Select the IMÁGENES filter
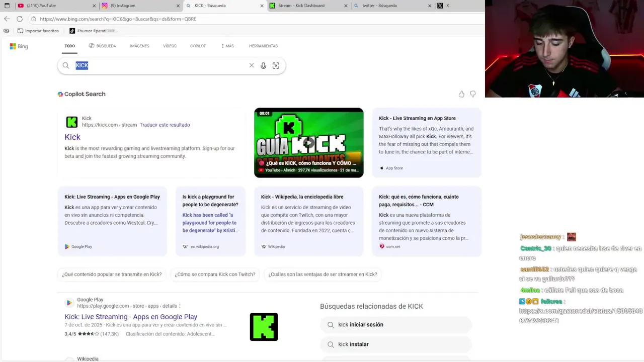Viewport: 644px width, 362px height. 139,46
